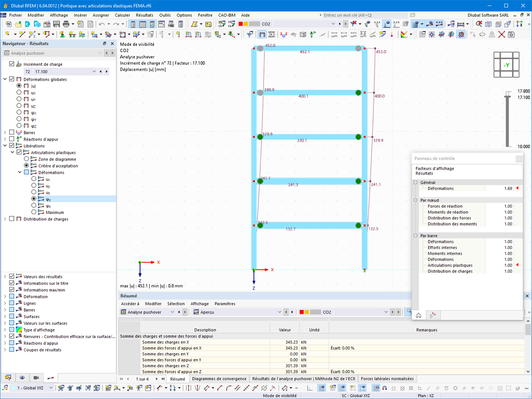
Task: Collapse the Général section in control panel
Action: [415, 182]
